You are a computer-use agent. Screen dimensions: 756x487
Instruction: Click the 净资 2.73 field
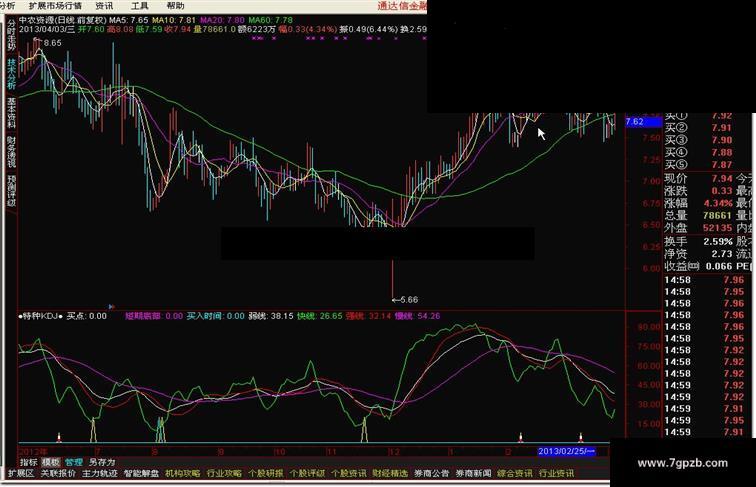(x=698, y=254)
